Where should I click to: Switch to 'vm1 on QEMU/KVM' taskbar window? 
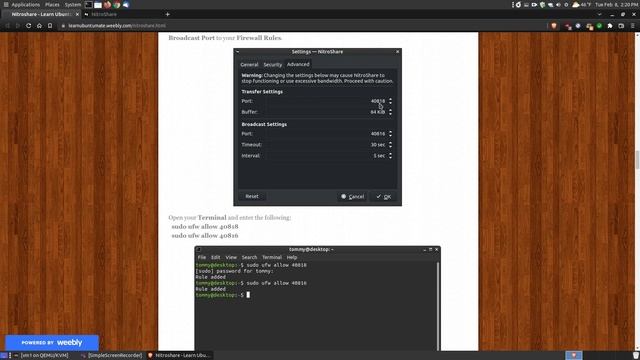(41, 356)
